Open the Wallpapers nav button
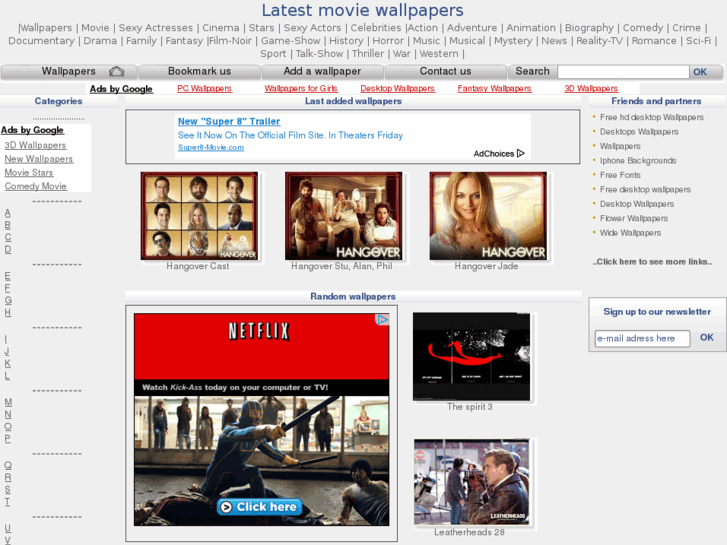This screenshot has height=545, width=727. [x=69, y=71]
